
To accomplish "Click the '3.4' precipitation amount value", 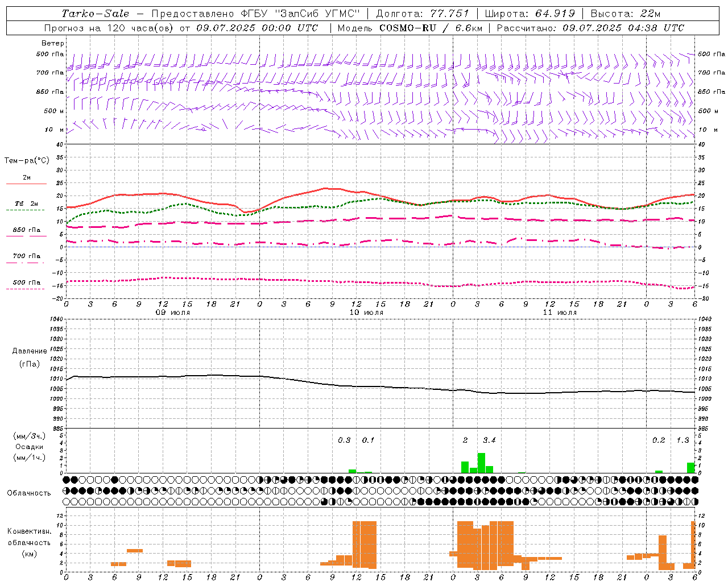I will tap(489, 440).
